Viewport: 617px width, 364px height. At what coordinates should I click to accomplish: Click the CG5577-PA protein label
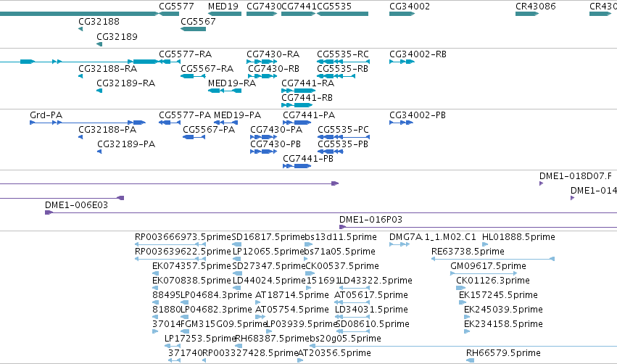click(185, 115)
